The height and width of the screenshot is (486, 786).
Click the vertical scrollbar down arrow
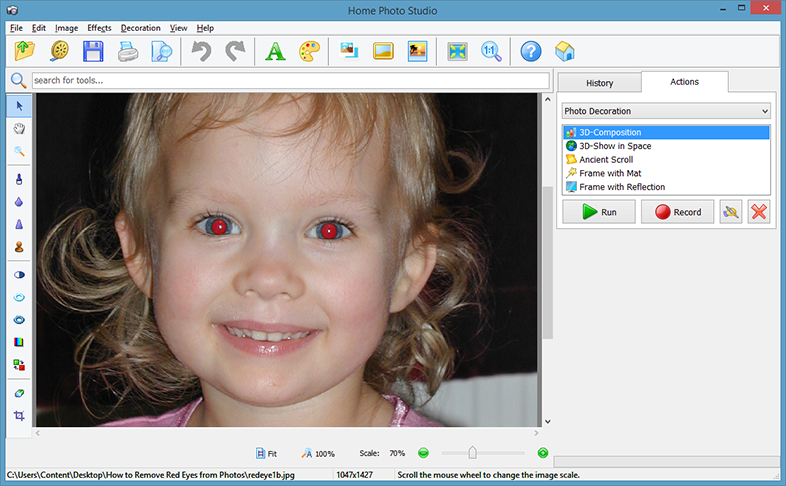[547, 421]
